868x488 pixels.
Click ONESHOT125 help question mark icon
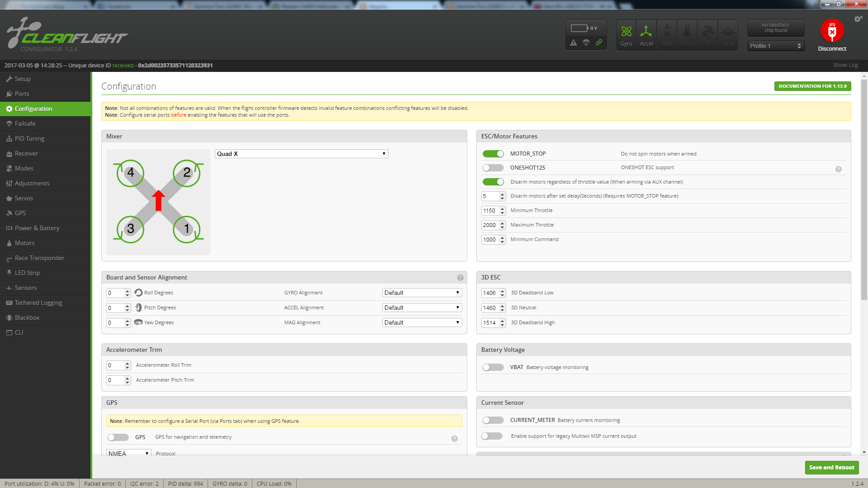[838, 169]
